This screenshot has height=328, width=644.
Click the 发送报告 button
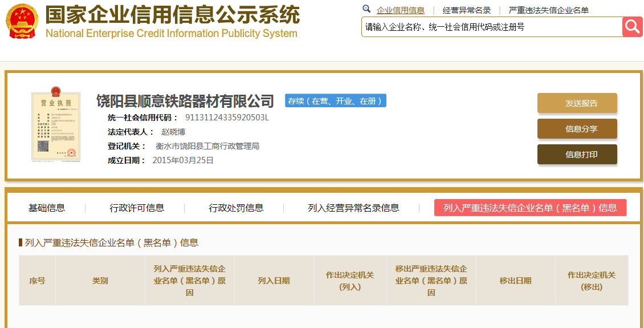[577, 103]
